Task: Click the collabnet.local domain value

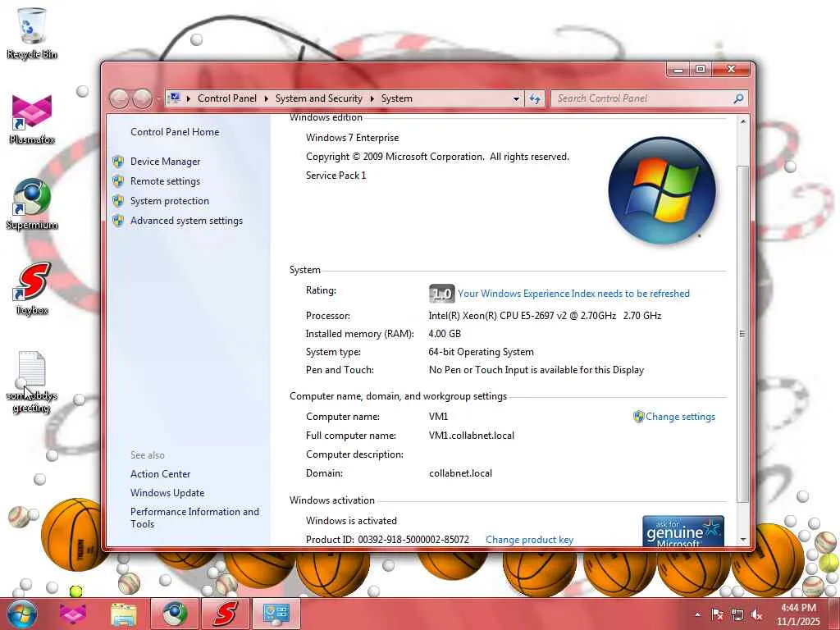Action: [461, 473]
